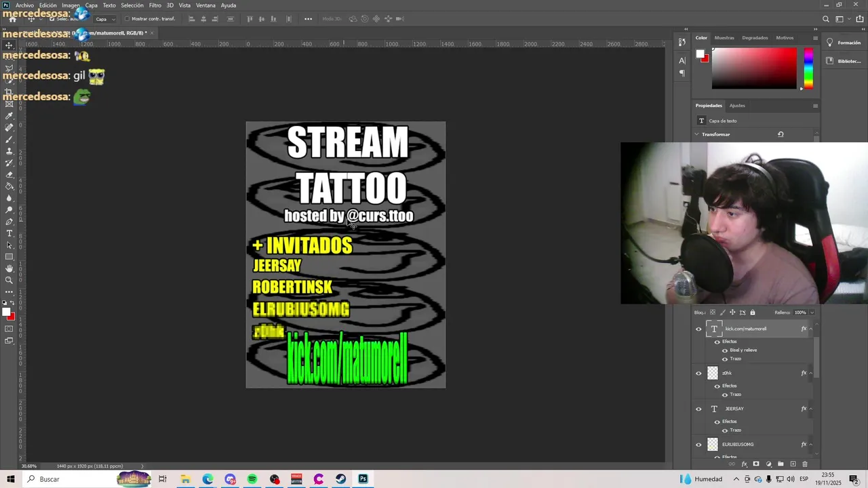The height and width of the screenshot is (488, 868).
Task: Collapse the Transformar section
Action: click(x=696, y=134)
